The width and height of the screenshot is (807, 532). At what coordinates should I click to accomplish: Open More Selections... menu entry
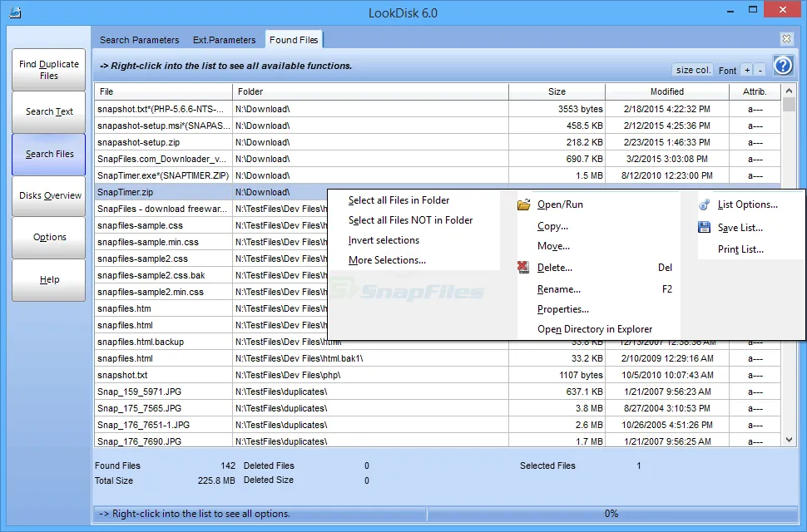(x=387, y=260)
